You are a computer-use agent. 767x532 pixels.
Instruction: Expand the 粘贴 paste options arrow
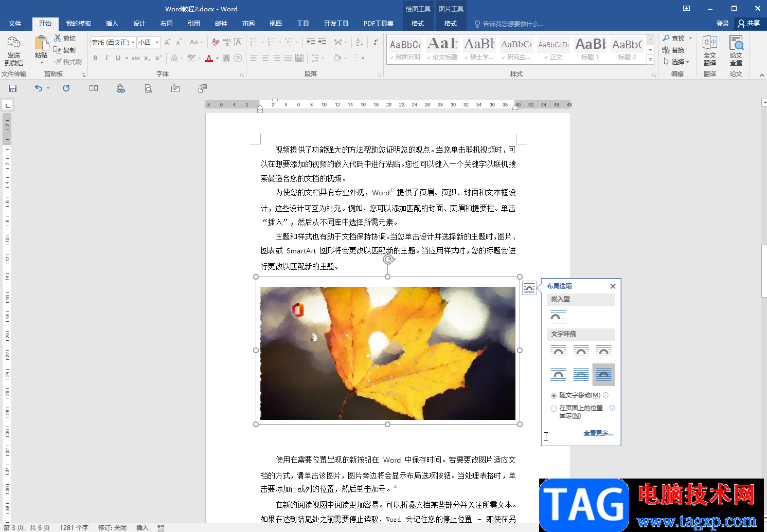pos(41,63)
